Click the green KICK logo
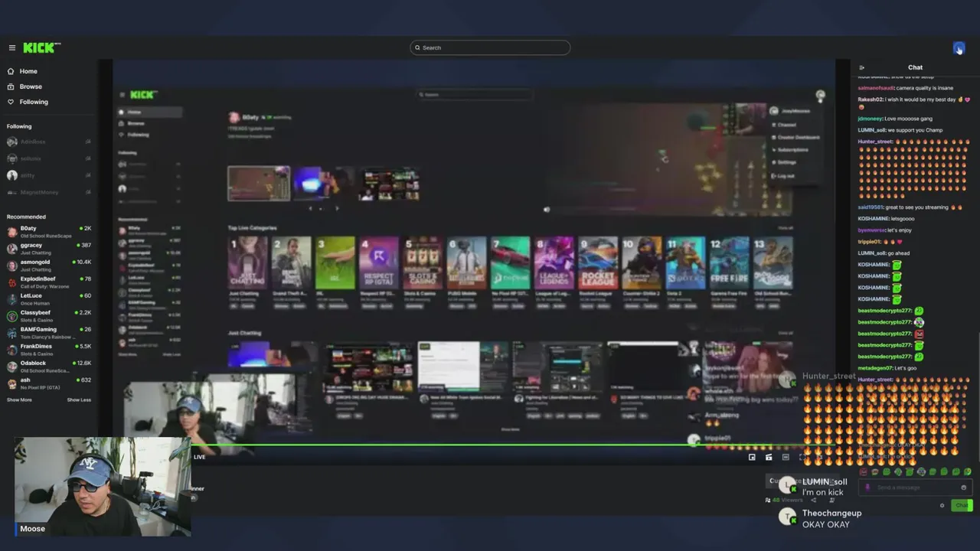Screen dimensions: 980x551 point(41,47)
